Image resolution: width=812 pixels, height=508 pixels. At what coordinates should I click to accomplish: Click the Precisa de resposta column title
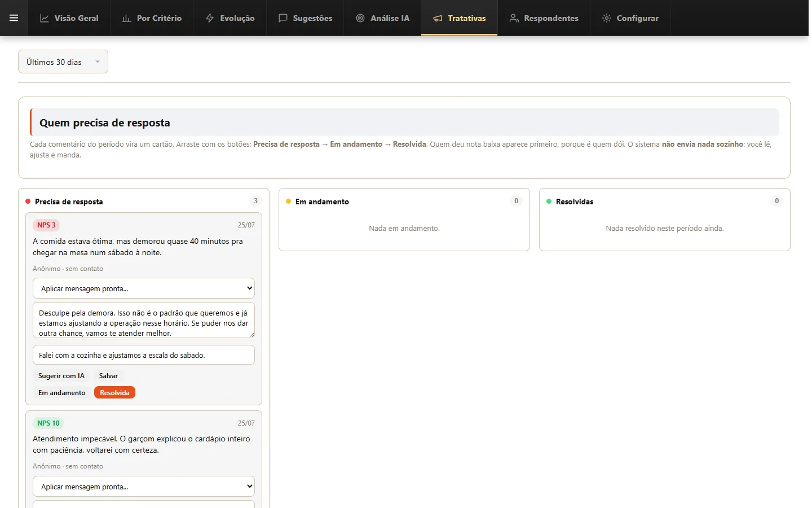point(69,202)
